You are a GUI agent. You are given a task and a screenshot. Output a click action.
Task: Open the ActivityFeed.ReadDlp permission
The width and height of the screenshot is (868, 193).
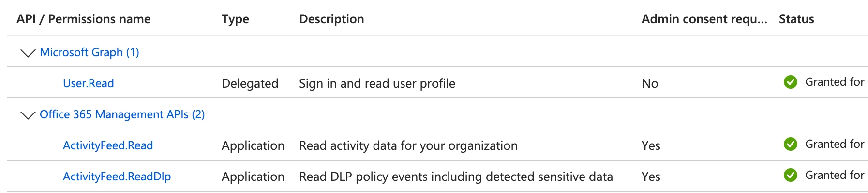117,177
